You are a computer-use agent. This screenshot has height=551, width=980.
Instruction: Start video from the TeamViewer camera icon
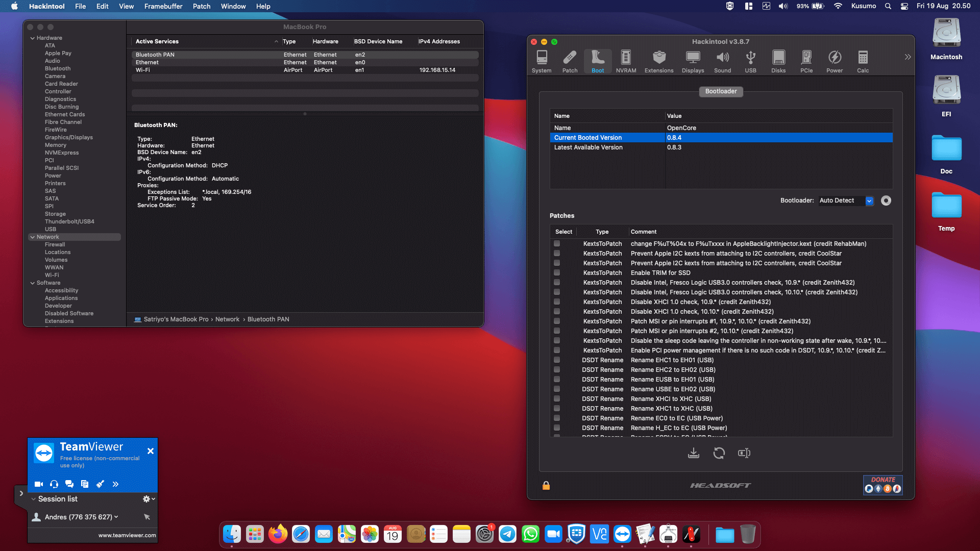coord(39,484)
